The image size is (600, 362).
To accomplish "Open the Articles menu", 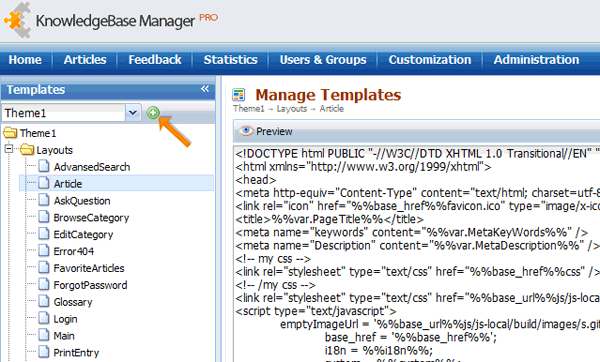I will 85,60.
